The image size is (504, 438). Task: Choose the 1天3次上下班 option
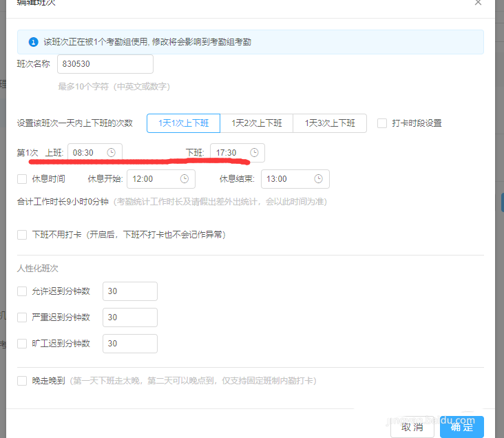(330, 123)
